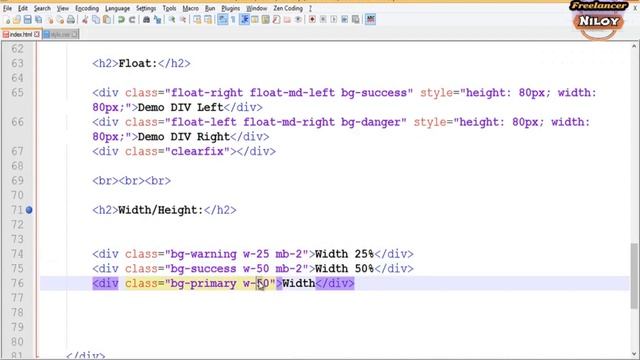
Task: Click the Zoom Out toolbar icon
Action: tap(182, 20)
